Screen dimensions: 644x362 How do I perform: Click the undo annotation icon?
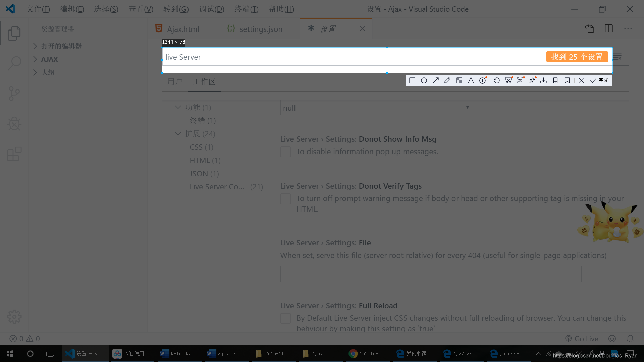click(497, 80)
